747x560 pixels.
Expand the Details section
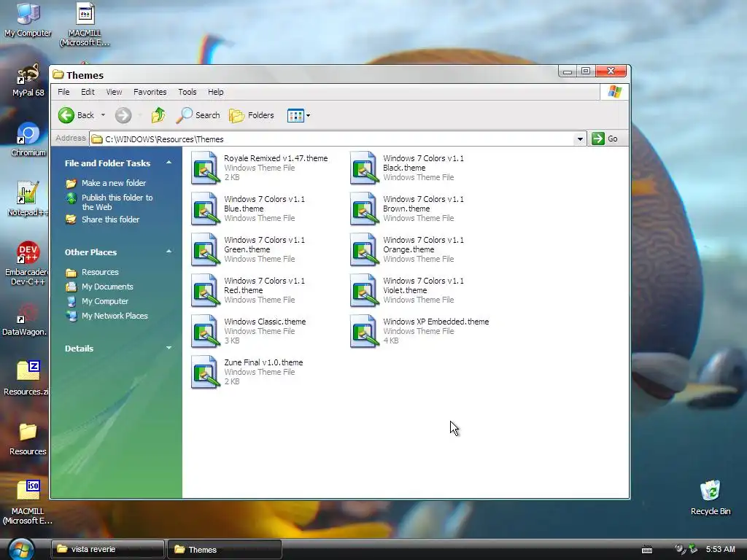(x=169, y=348)
